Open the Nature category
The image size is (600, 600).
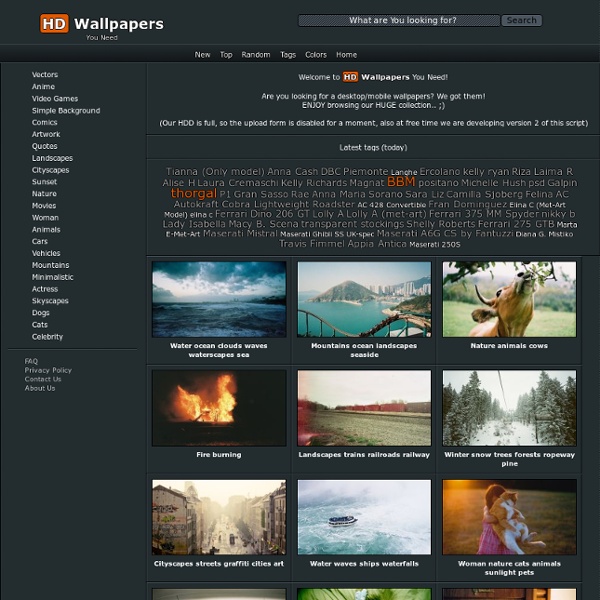44,194
